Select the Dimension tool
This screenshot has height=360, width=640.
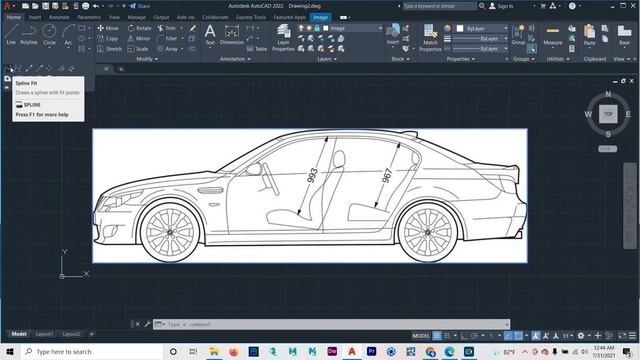click(231, 34)
